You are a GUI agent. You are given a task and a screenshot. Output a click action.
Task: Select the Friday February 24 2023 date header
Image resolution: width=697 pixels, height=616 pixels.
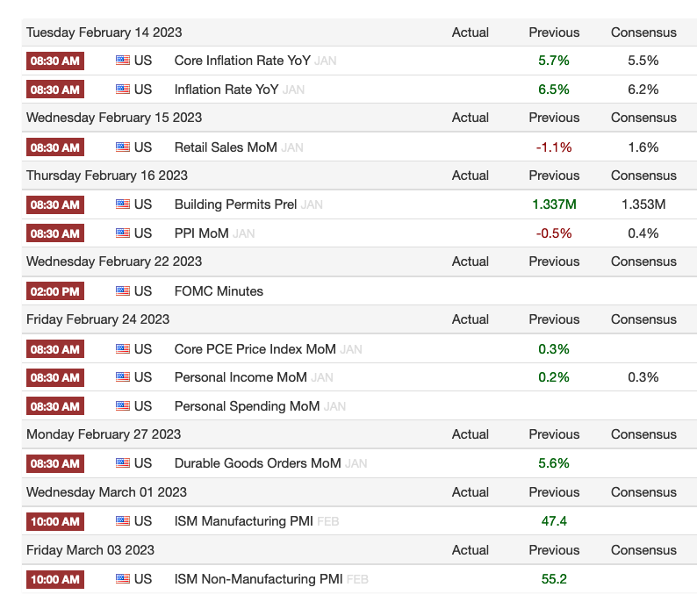97,319
